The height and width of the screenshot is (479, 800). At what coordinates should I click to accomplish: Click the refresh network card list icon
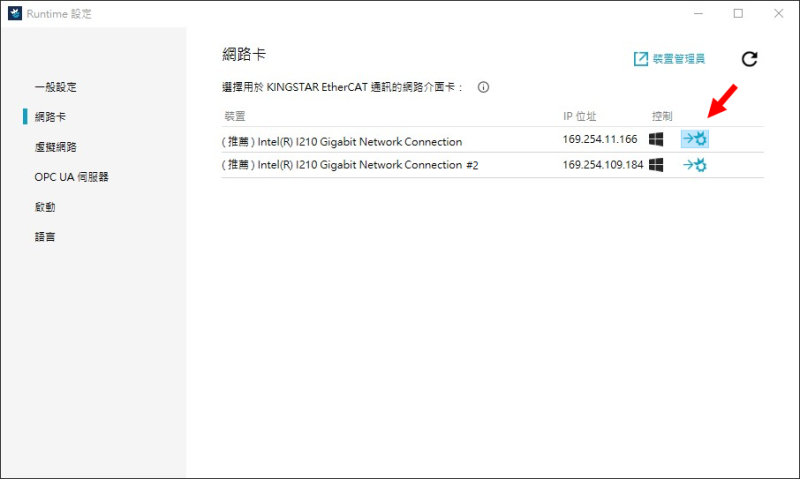tap(749, 59)
